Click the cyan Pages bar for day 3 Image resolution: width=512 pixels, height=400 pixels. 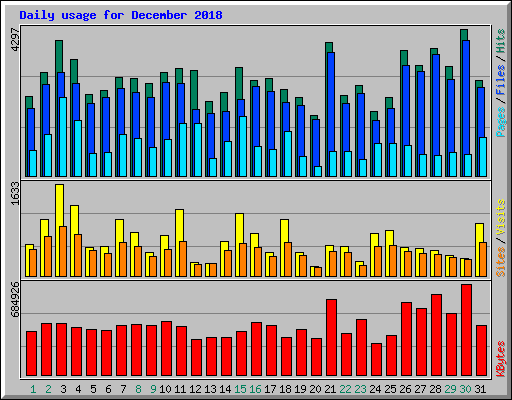point(63,137)
